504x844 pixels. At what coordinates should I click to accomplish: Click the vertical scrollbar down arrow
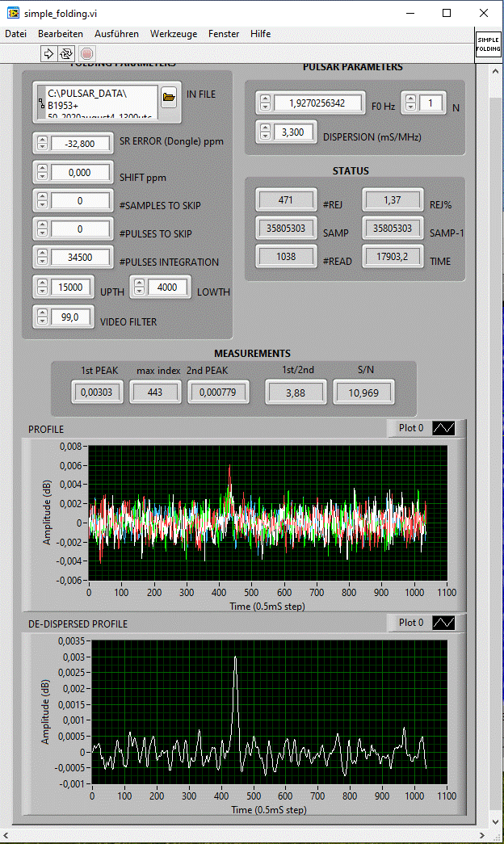click(x=496, y=822)
